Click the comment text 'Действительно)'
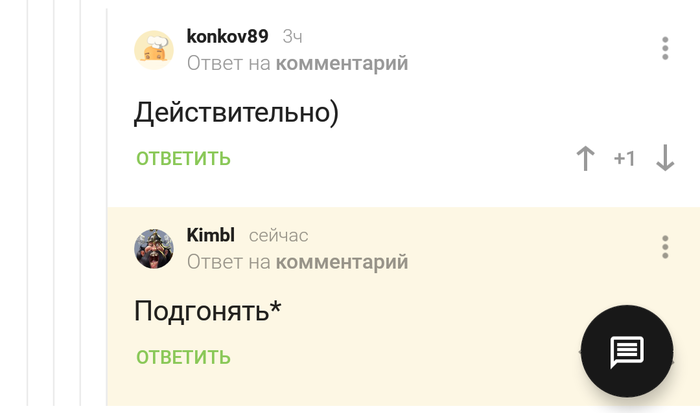This screenshot has height=413, width=700. coord(236,112)
